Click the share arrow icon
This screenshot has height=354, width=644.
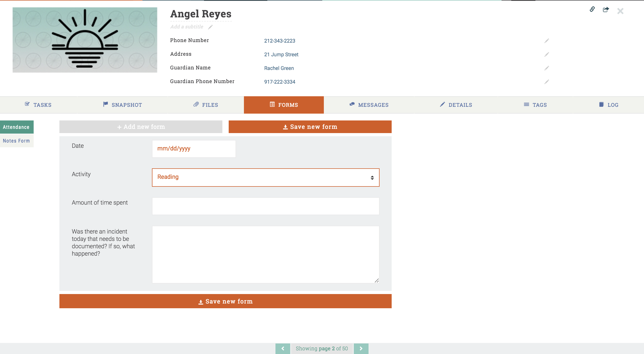coord(606,10)
